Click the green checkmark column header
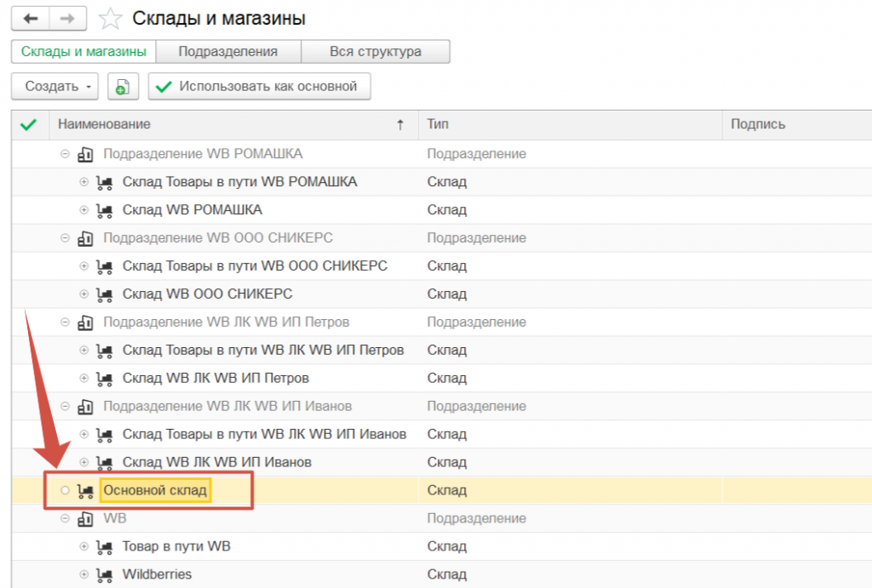Screen dimensions: 872x588 [x=29, y=125]
